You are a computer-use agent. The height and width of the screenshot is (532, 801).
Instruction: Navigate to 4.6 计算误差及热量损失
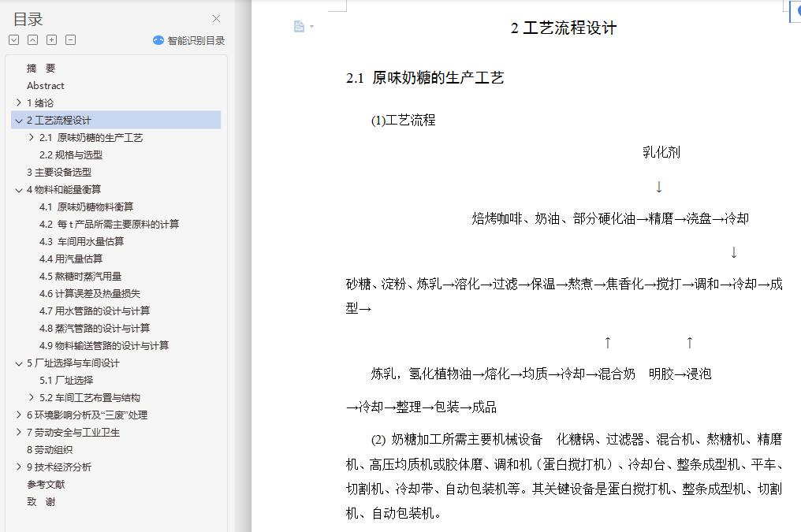coord(90,294)
